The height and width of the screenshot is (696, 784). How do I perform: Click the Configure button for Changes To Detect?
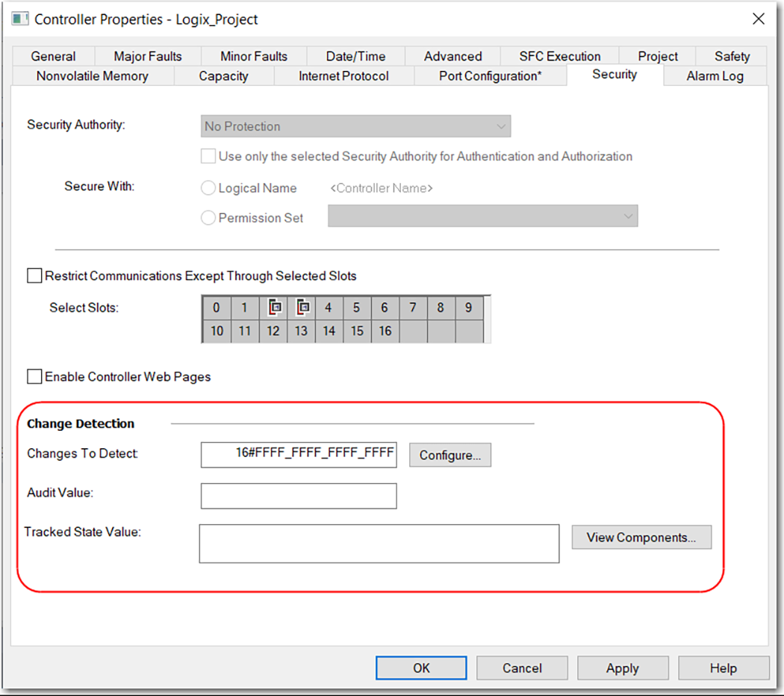tap(449, 454)
